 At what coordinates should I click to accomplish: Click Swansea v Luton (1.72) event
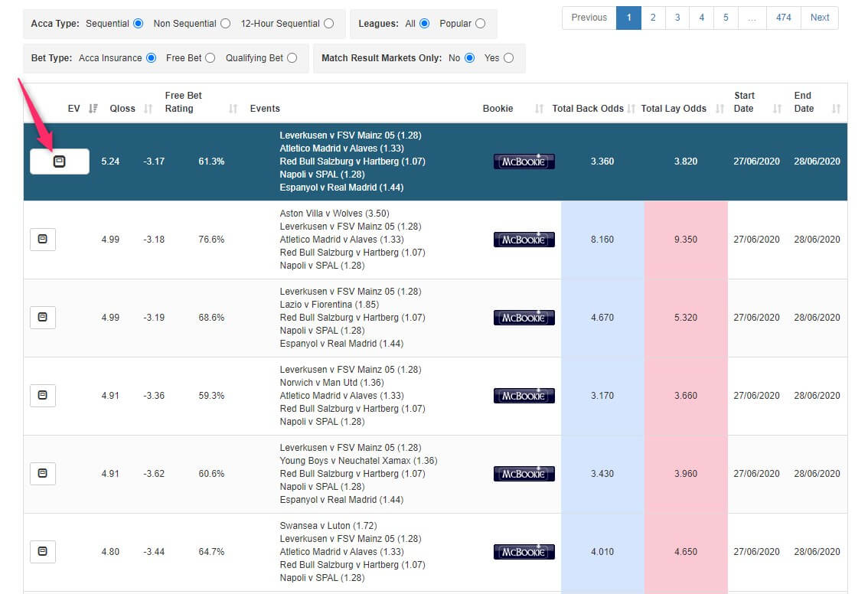pyautogui.click(x=328, y=526)
